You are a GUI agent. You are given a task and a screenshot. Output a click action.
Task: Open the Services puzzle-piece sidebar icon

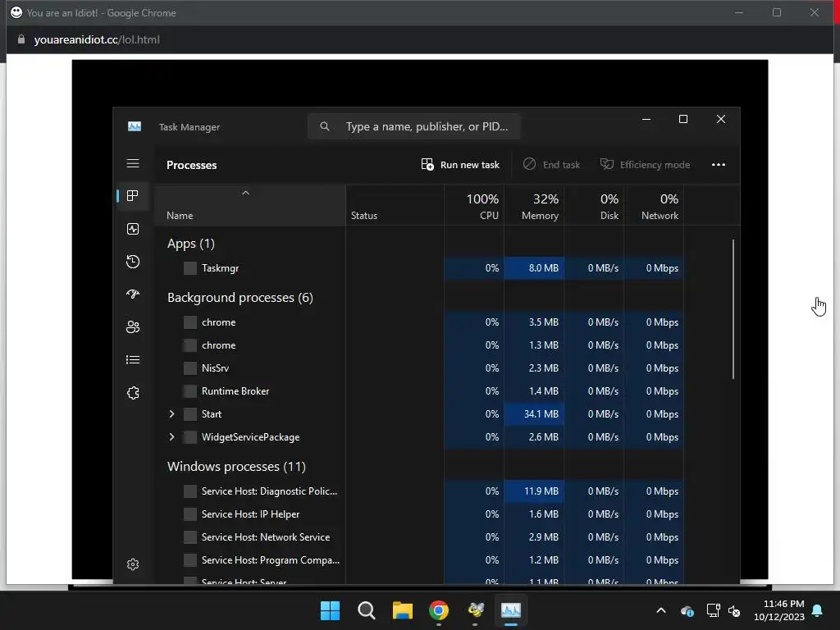coord(133,393)
